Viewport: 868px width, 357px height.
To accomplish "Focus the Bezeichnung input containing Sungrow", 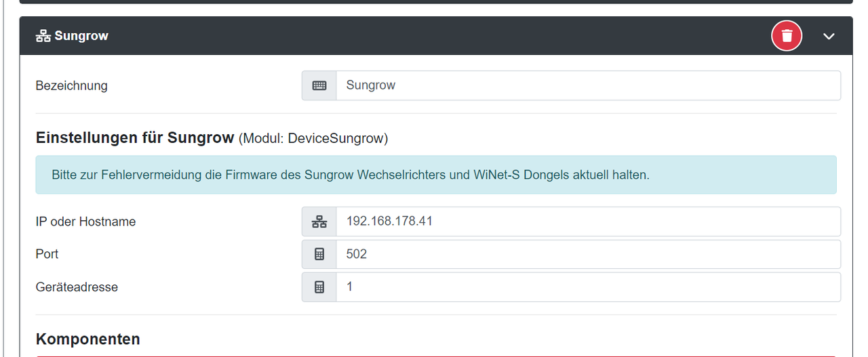I will 588,85.
